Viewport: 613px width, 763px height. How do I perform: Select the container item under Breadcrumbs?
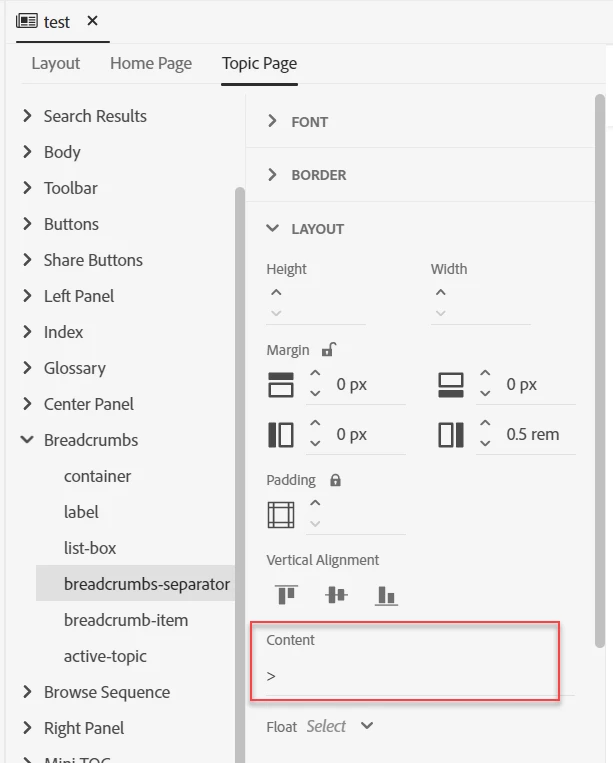97,476
